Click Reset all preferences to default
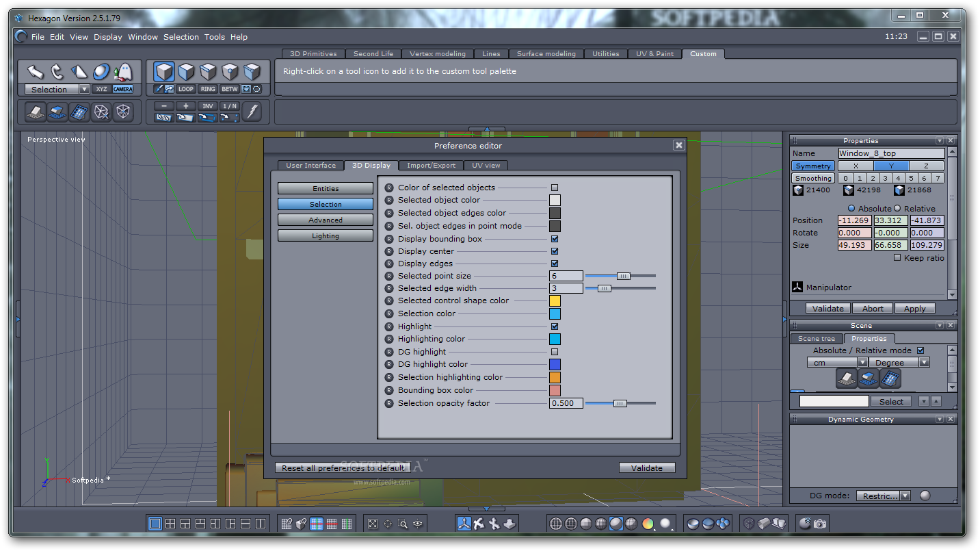This screenshot has width=980, height=551. (343, 468)
